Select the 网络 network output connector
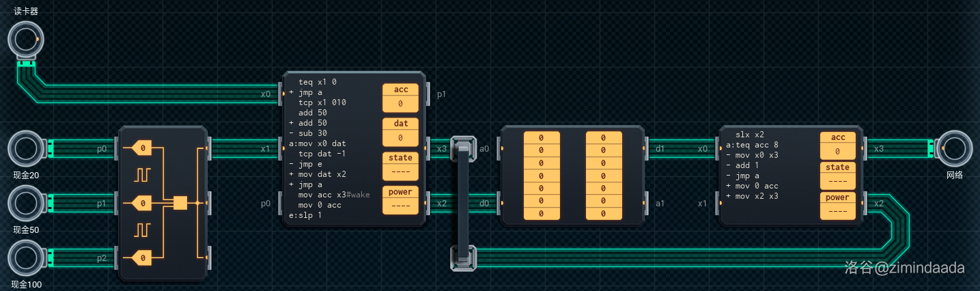The height and width of the screenshot is (291, 980). 954,148
